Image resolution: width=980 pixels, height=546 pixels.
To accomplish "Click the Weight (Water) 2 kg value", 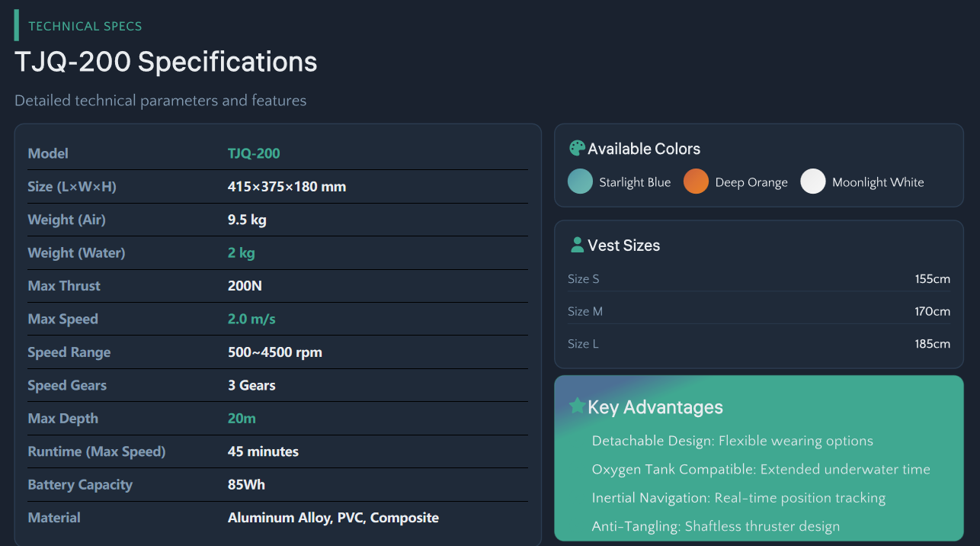I will [x=241, y=252].
